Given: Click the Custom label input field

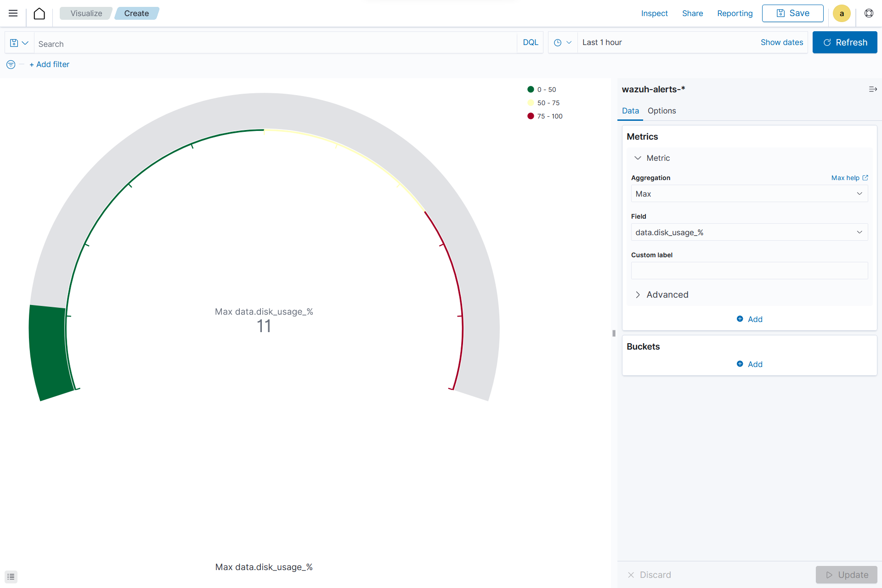Looking at the screenshot, I should pyautogui.click(x=749, y=271).
